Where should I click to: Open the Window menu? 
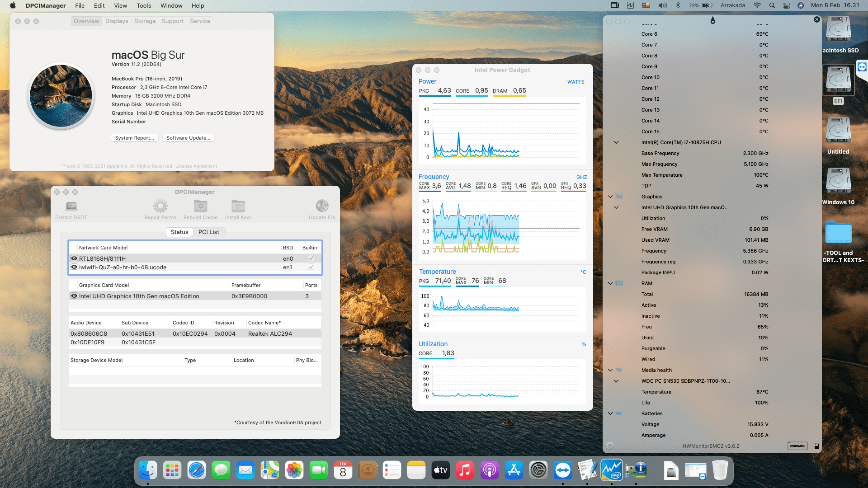171,5
